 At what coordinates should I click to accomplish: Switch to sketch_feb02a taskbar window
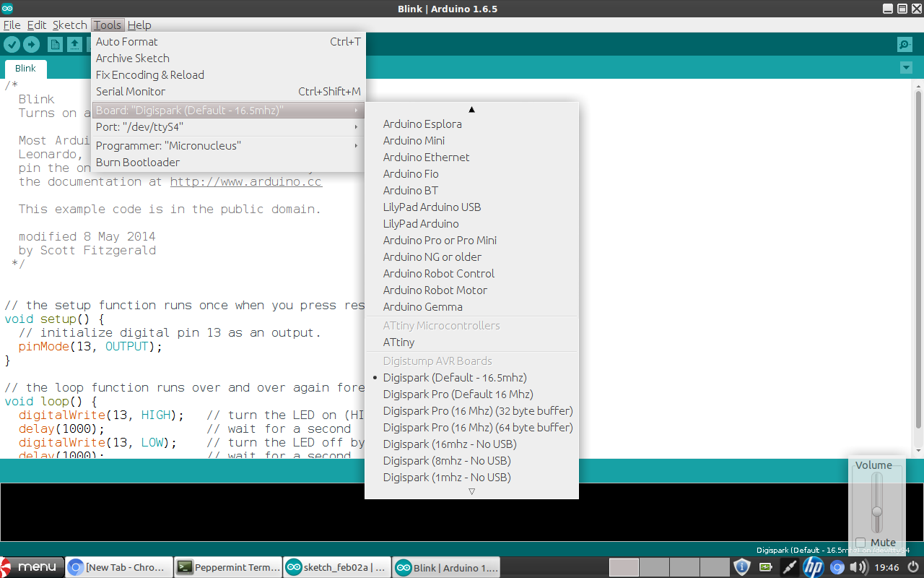337,567
